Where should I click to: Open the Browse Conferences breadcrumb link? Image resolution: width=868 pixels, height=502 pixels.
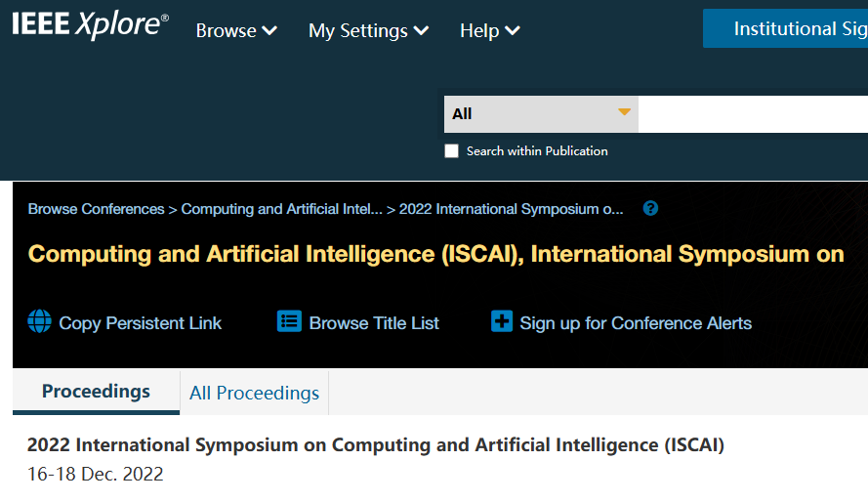pyautogui.click(x=96, y=209)
